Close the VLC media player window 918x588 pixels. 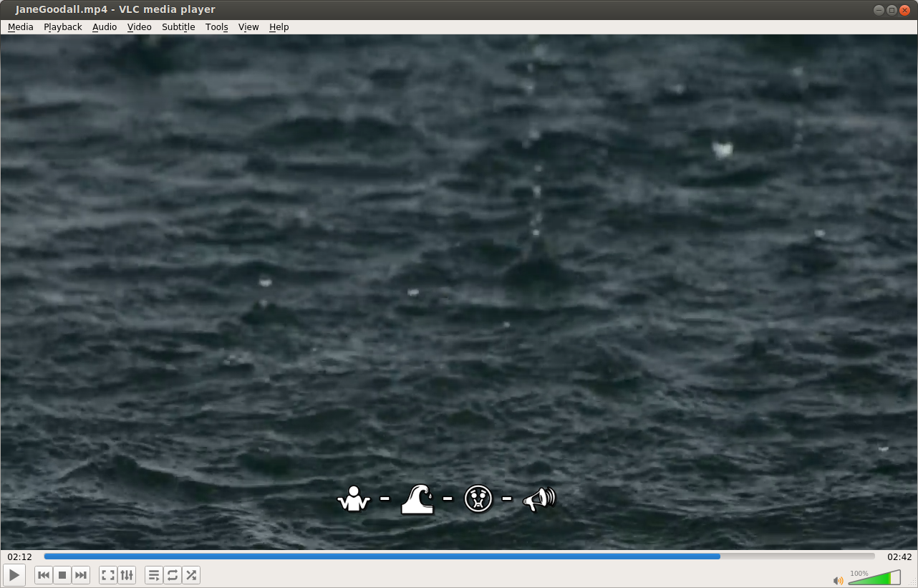pos(904,10)
